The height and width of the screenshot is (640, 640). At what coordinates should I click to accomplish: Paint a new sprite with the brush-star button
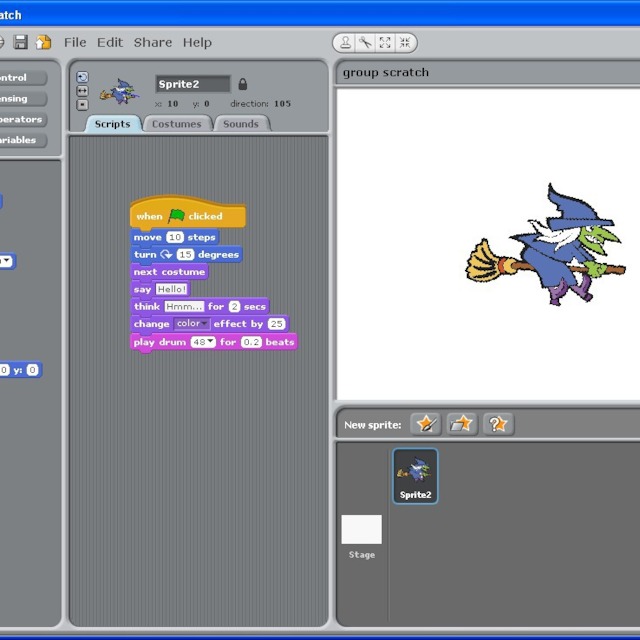(427, 424)
